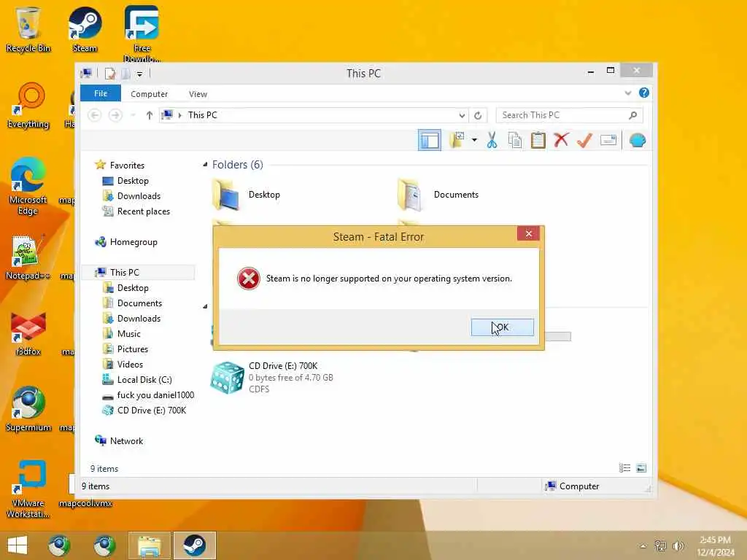Screen dimensions: 747x560
Task: Toggle the navigation pane layout icon
Action: (x=430, y=141)
